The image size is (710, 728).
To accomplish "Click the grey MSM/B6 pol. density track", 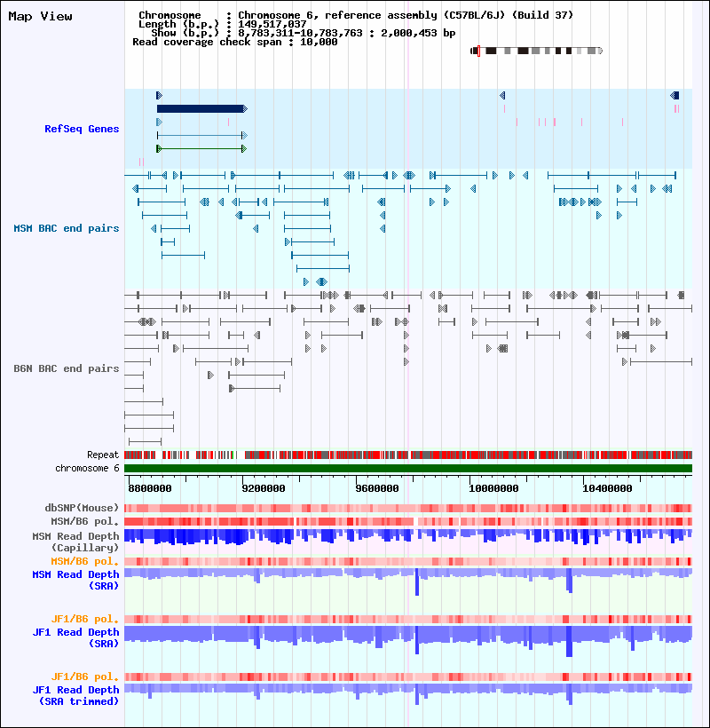I will 408,521.
